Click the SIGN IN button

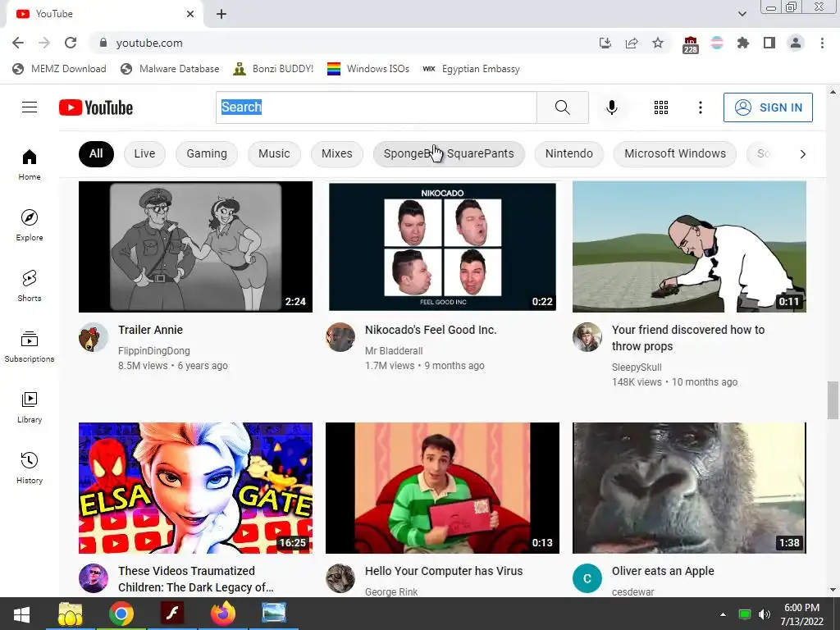(768, 107)
